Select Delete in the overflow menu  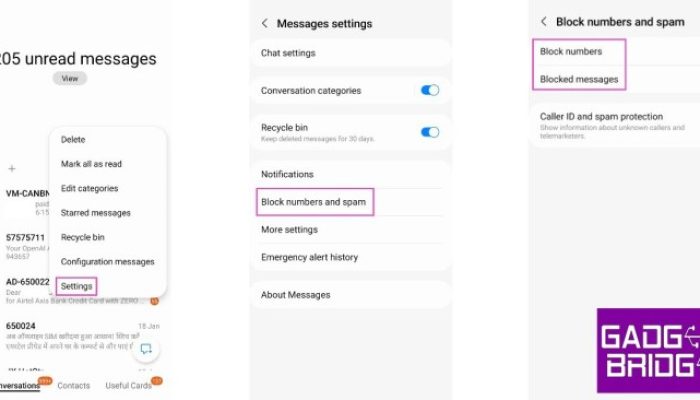point(73,139)
